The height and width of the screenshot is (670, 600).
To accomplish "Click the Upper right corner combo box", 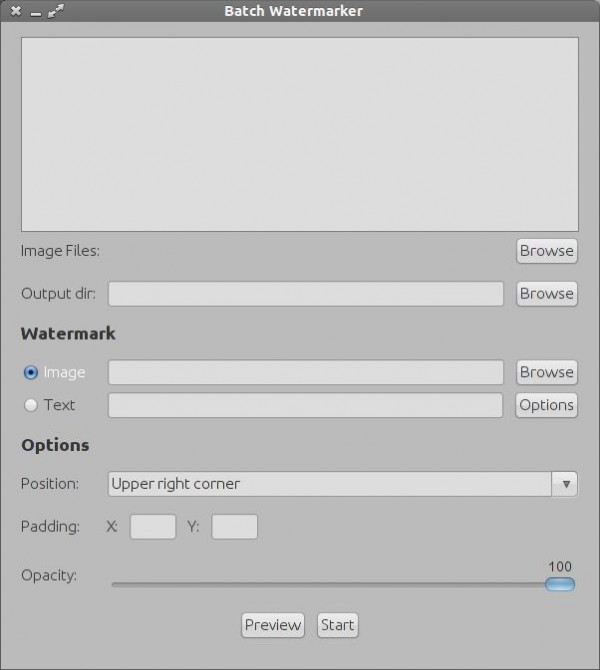I will coord(330,484).
